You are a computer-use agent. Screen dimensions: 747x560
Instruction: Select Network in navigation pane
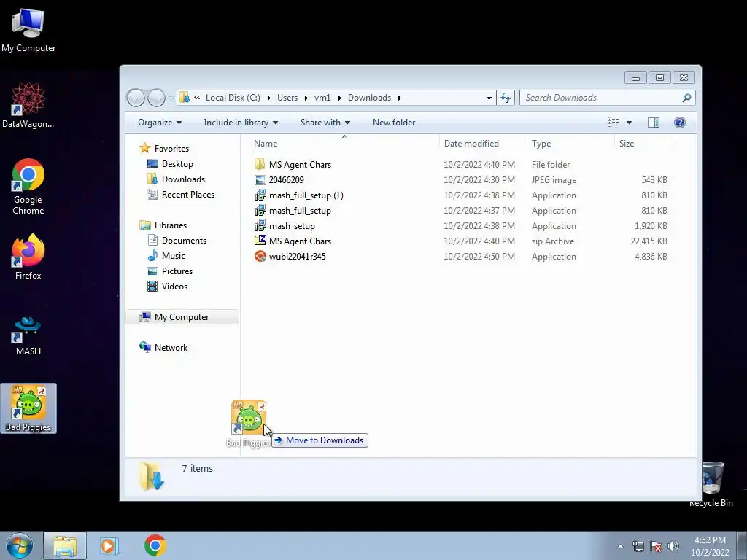(163, 348)
